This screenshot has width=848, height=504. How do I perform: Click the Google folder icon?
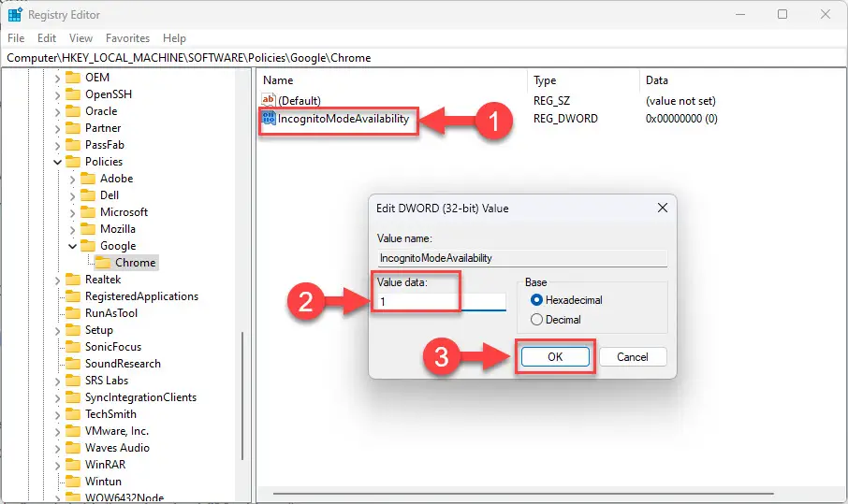tap(88, 245)
